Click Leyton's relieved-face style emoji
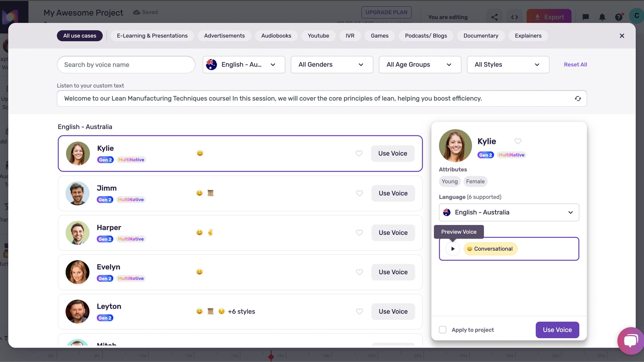 (221, 311)
